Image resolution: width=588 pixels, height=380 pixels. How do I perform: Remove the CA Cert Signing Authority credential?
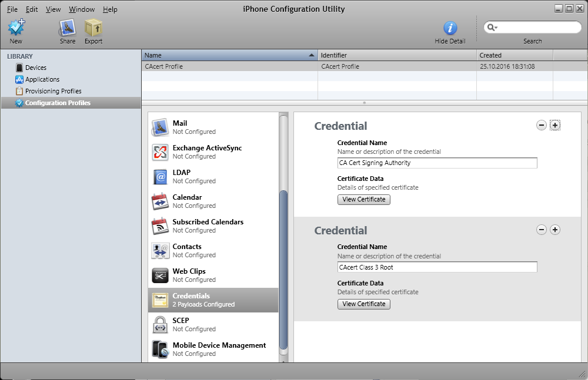542,125
